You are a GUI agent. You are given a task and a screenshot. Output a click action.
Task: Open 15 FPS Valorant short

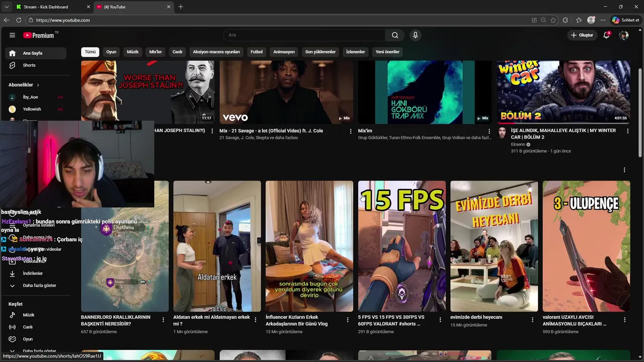[402, 246]
